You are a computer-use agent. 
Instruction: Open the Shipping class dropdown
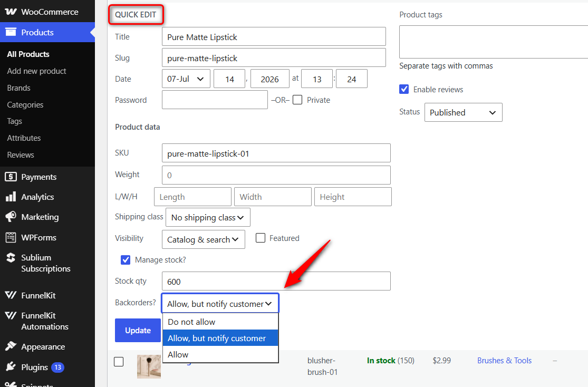208,218
